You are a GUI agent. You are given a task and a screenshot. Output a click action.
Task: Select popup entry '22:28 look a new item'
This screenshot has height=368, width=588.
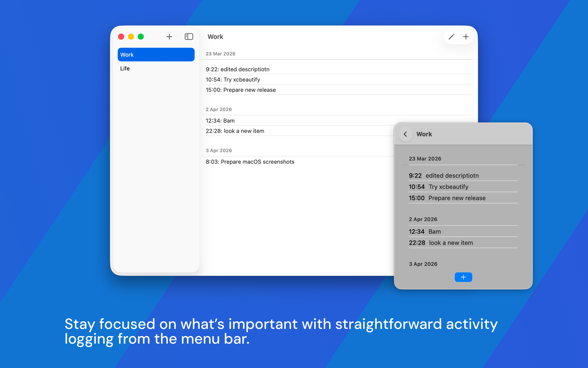coord(463,243)
